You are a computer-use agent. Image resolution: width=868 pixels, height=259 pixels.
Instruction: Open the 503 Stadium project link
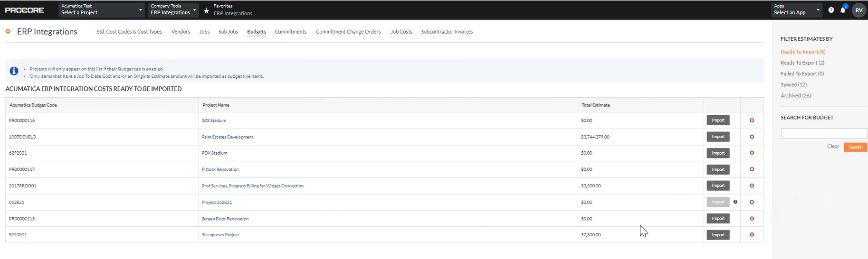tap(214, 120)
